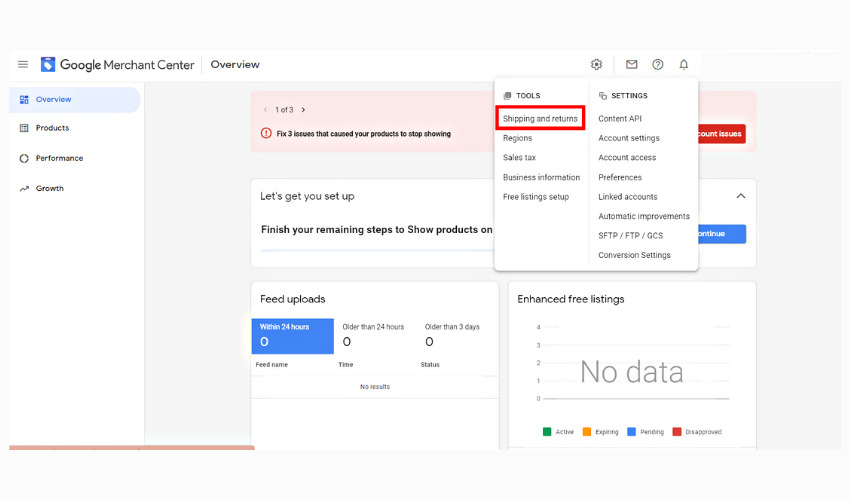The height and width of the screenshot is (500, 850).
Task: Select Older than 24 hours feed filter
Action: coord(373,336)
